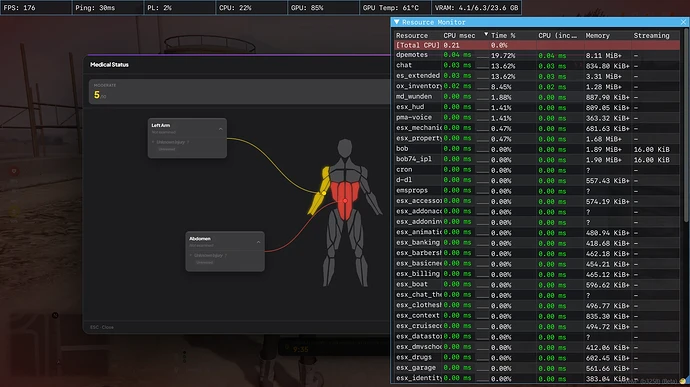Collapse the Resource Monitor window triangle

396,22
